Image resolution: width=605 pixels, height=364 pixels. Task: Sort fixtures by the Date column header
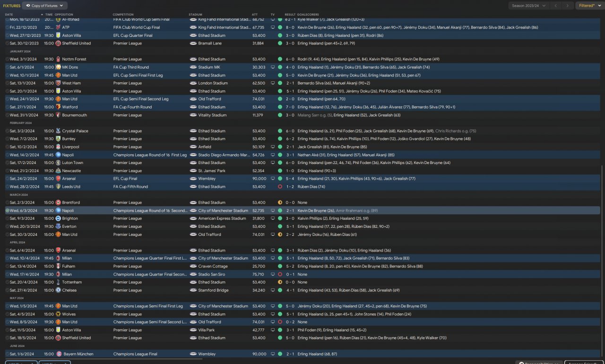pos(9,15)
